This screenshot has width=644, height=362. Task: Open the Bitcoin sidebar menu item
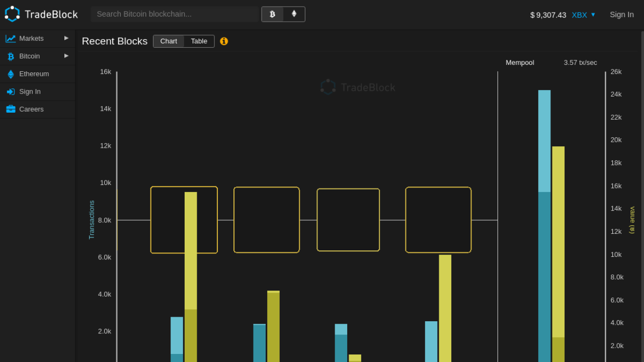(38, 56)
